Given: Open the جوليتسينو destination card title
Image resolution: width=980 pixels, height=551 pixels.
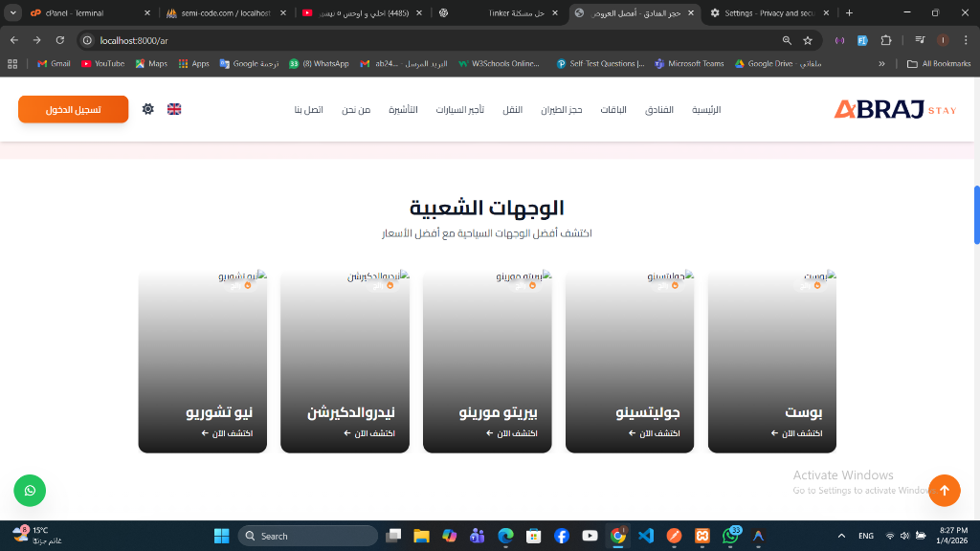Looking at the screenshot, I should pyautogui.click(x=648, y=412).
